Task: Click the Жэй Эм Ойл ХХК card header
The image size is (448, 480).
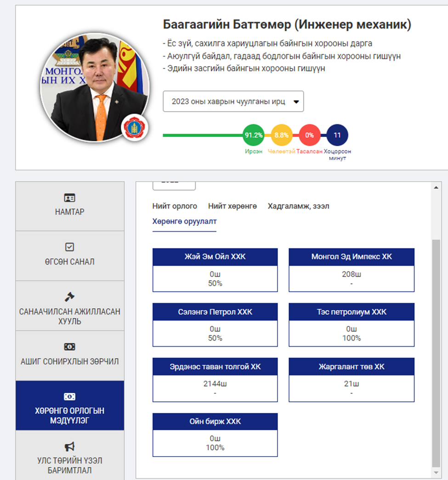Action: point(215,257)
